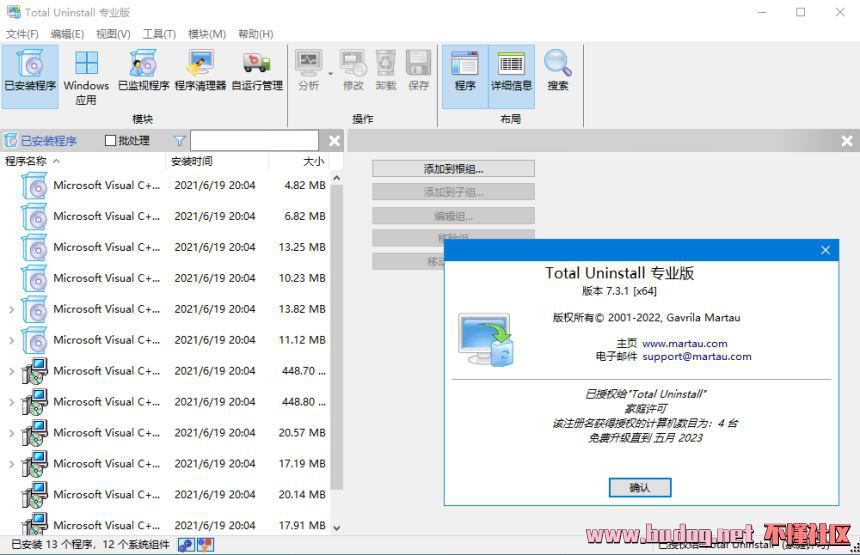Open the 编辑(E) menu
The height and width of the screenshot is (555, 860).
pyautogui.click(x=67, y=34)
